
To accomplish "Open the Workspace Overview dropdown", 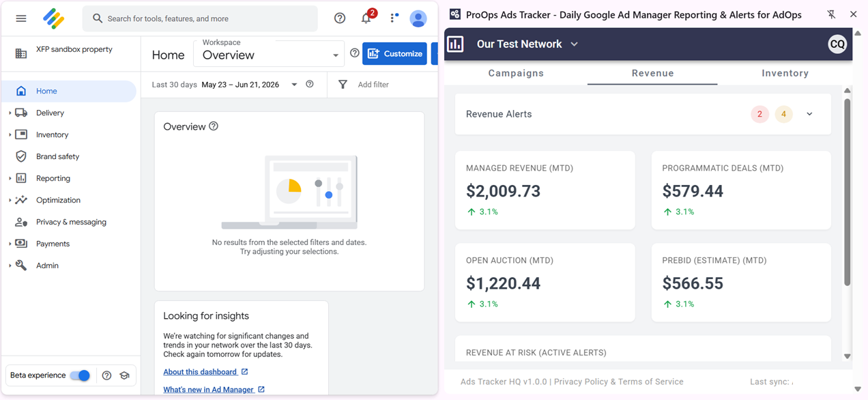I will (270, 53).
